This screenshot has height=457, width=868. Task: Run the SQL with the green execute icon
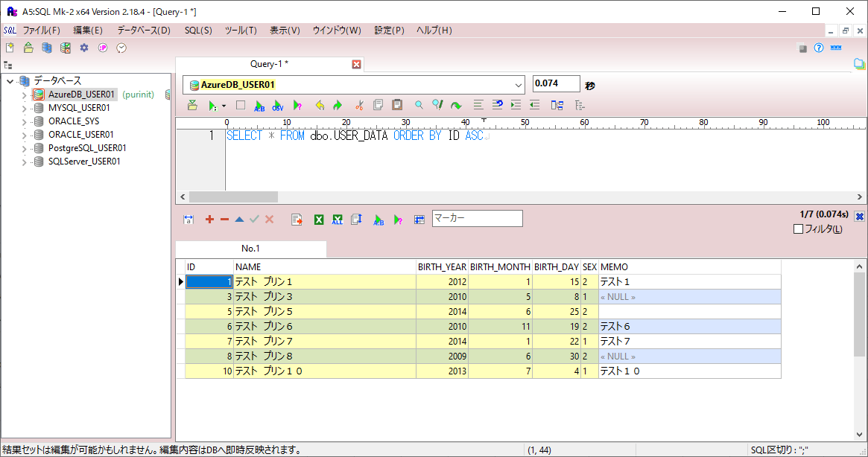point(212,105)
